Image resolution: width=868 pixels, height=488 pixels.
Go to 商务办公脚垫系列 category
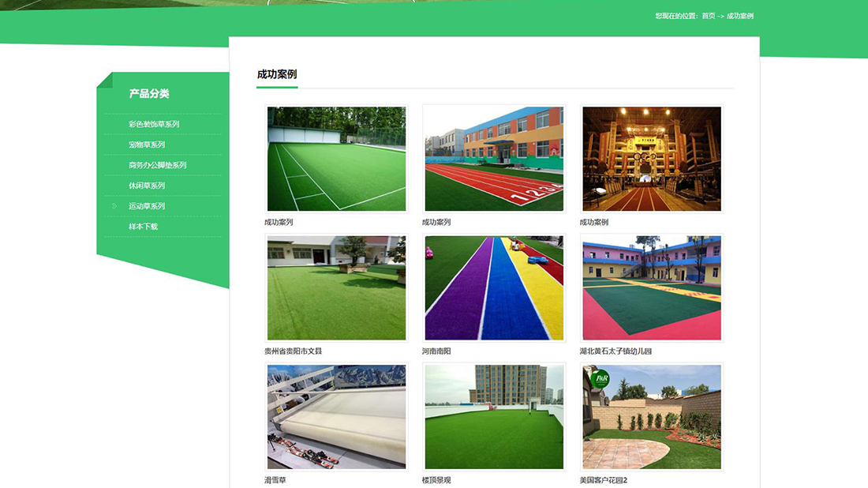[157, 165]
